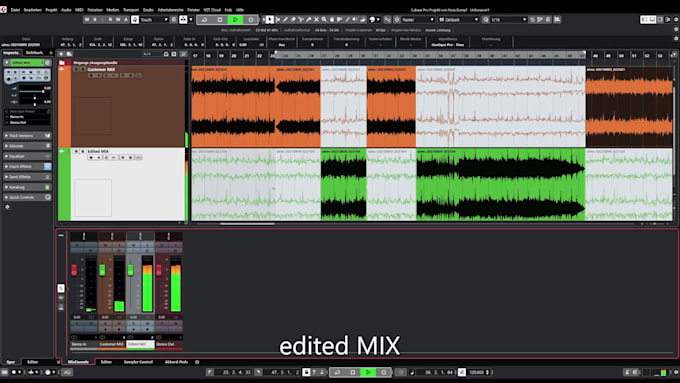Viewport: 680px width, 383px height.
Task: Select Customer MIX channel label in mixer
Action: coord(112,344)
